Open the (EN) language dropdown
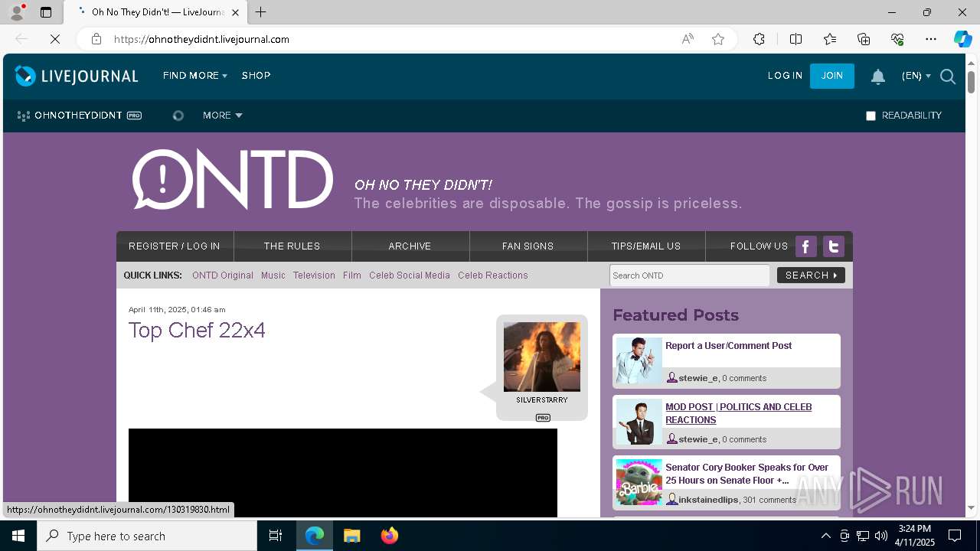 coord(916,76)
